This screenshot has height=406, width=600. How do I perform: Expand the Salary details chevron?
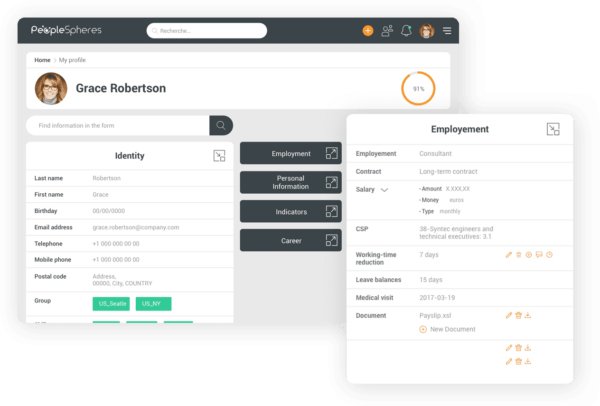tap(385, 190)
